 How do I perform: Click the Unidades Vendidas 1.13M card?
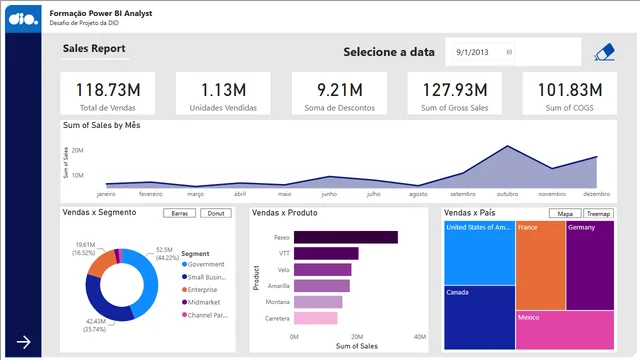(x=223, y=93)
